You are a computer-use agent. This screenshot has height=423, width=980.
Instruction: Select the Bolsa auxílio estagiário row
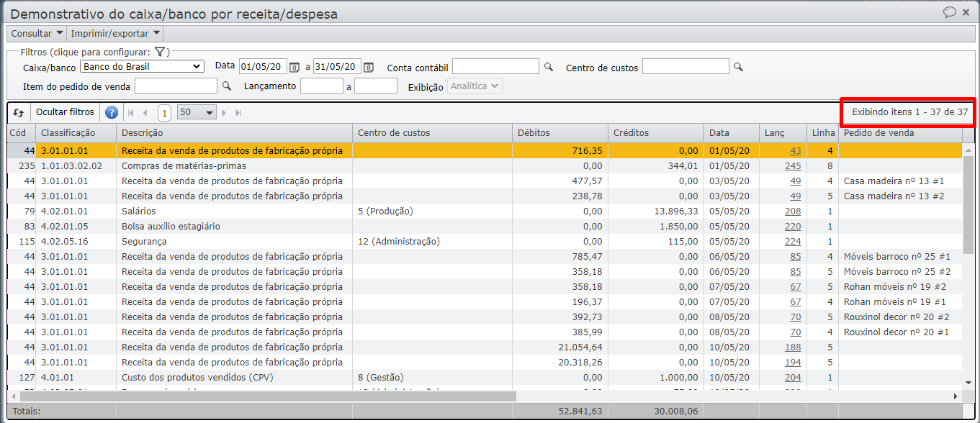(x=485, y=227)
